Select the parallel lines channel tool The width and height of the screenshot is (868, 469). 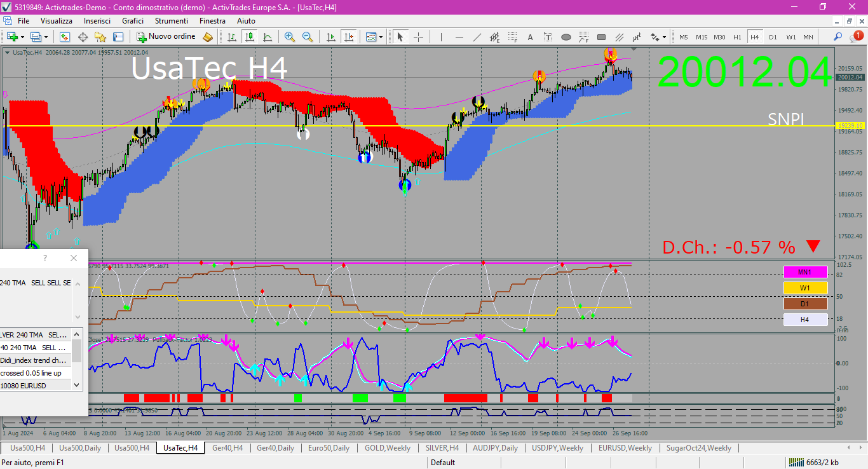point(619,37)
